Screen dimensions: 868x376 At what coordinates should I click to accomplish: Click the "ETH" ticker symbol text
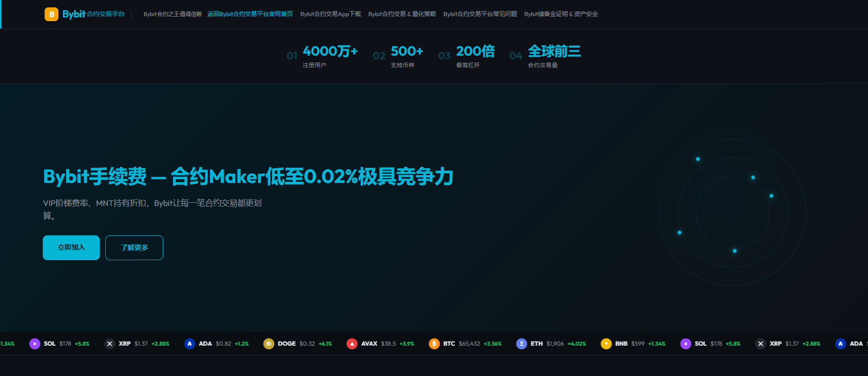tap(537, 344)
